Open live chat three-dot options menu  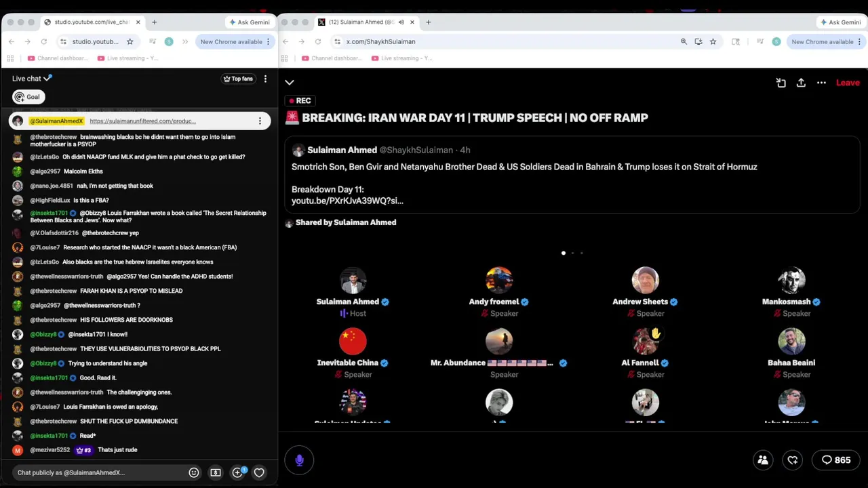(265, 79)
